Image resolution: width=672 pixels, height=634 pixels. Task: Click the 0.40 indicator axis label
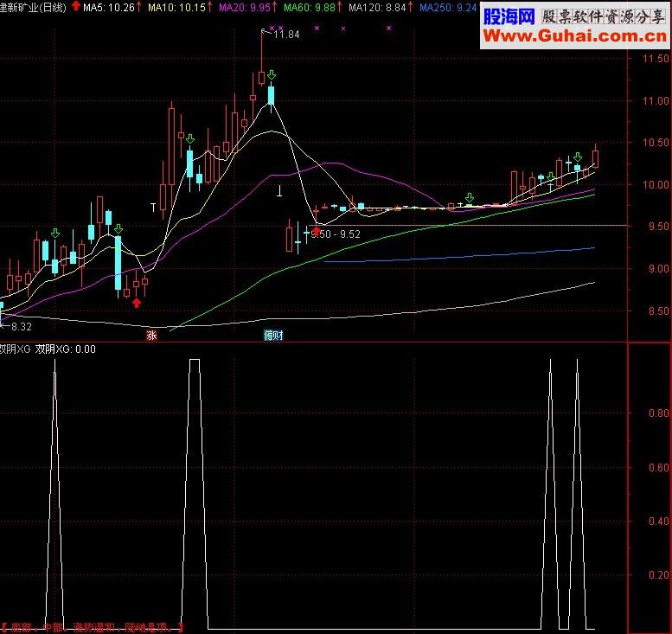click(x=659, y=522)
